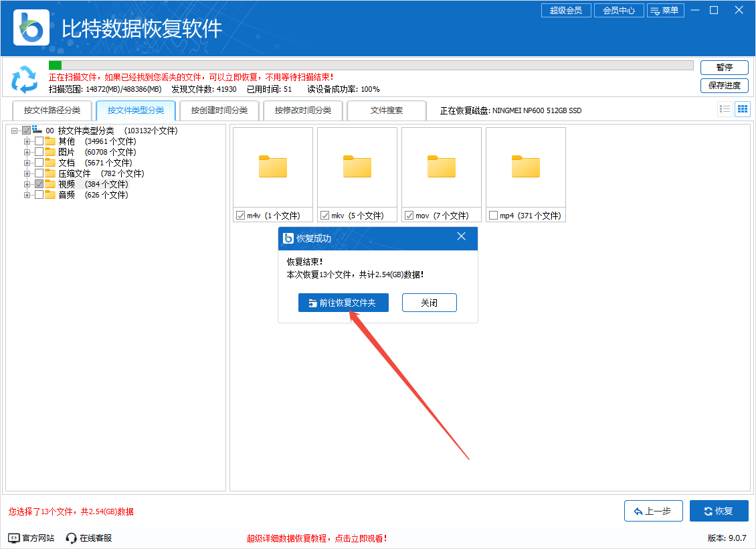Screen dimensions: 756x549
Task: Pause scanning with 暂停 button
Action: 724,67
